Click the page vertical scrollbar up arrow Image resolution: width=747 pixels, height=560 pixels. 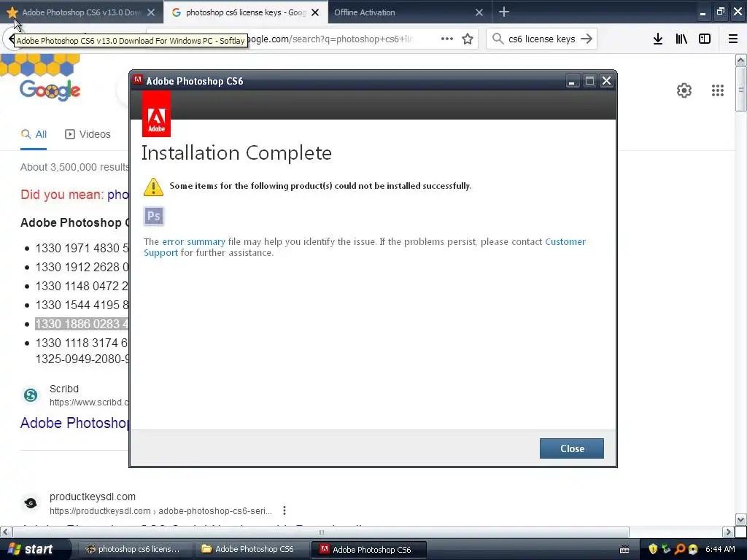point(740,61)
